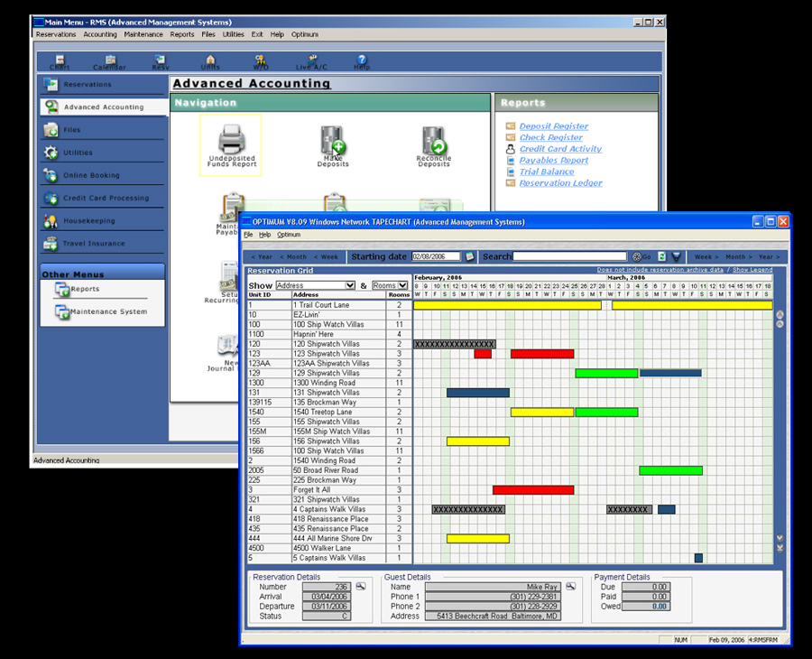Open the Chart toolbar icon
The height and width of the screenshot is (659, 812).
click(x=60, y=61)
